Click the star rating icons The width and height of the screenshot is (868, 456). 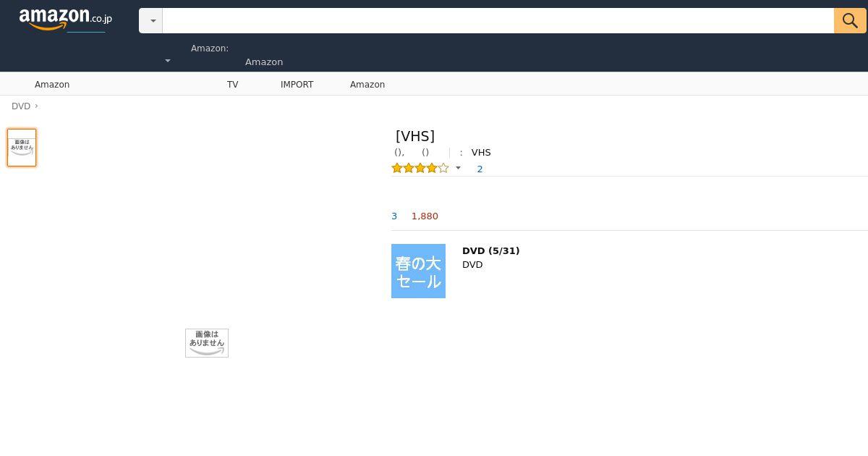coord(420,168)
